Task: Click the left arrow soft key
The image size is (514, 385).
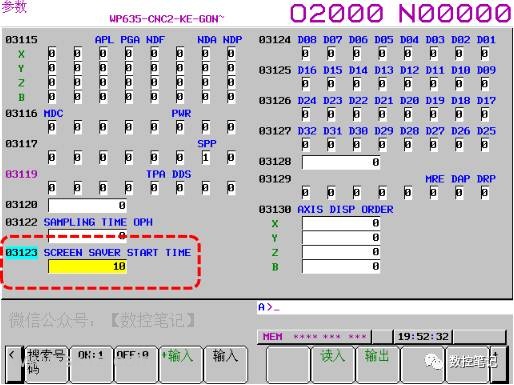Action: [13, 364]
